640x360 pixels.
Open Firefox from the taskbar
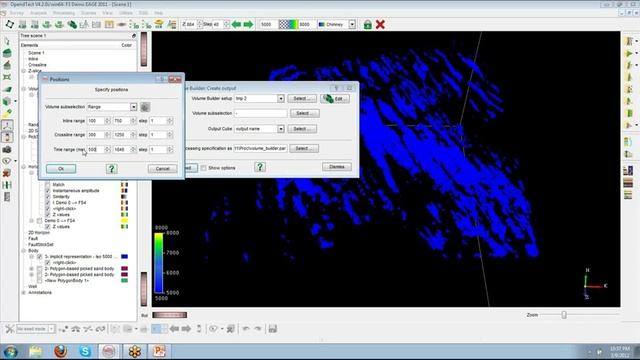pyautogui.click(x=60, y=351)
